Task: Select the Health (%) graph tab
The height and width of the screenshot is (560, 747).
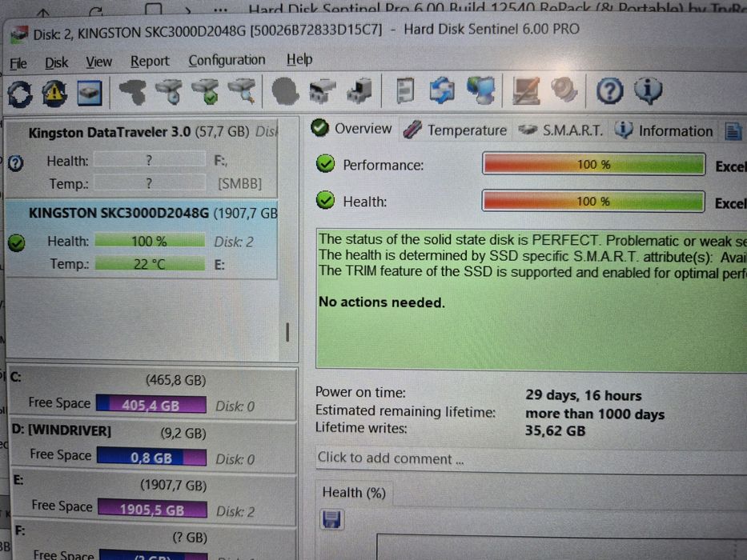Action: click(354, 492)
